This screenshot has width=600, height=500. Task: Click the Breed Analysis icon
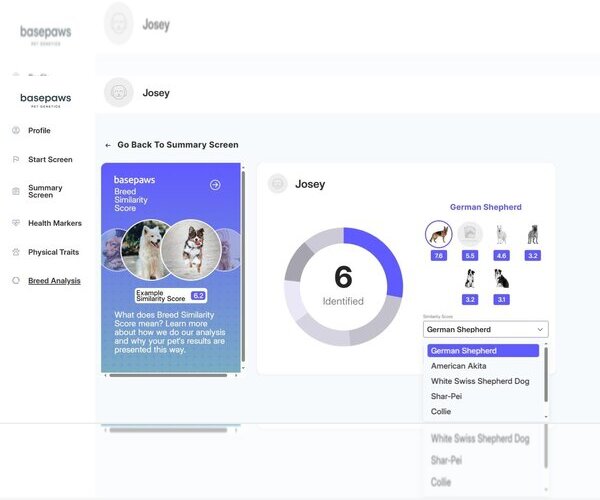point(16,280)
